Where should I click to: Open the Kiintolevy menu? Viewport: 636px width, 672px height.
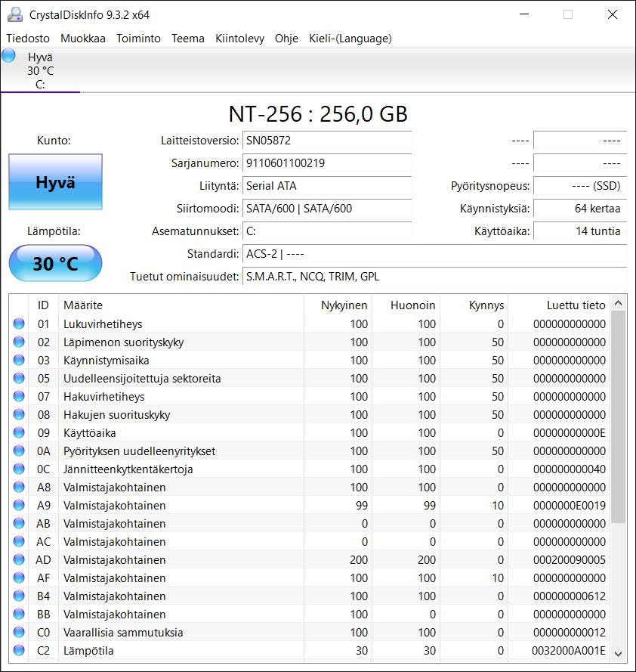point(239,39)
